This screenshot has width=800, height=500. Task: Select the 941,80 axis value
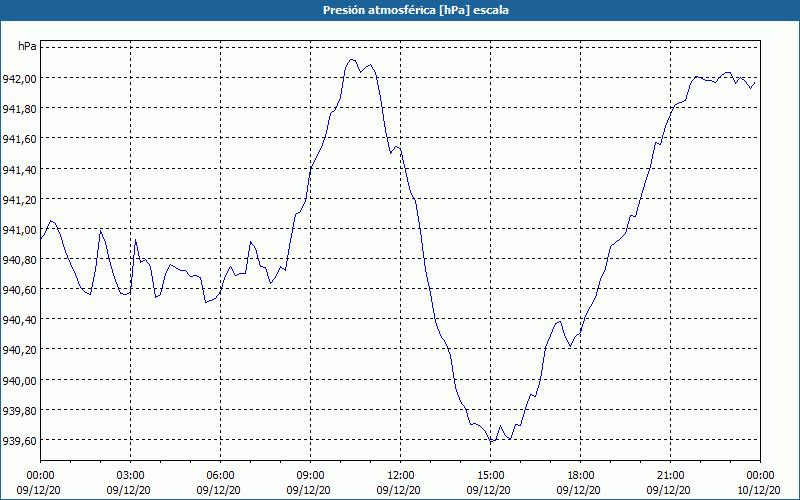[x=19, y=109]
